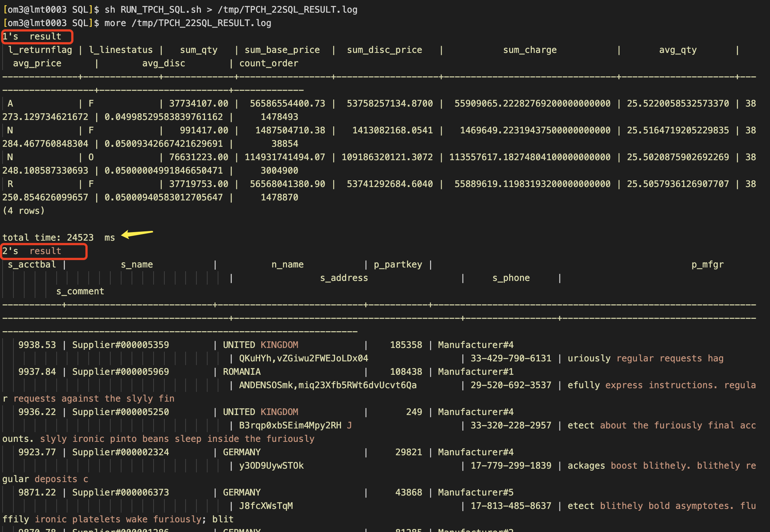Click the (4 rows) summary text

(24, 210)
